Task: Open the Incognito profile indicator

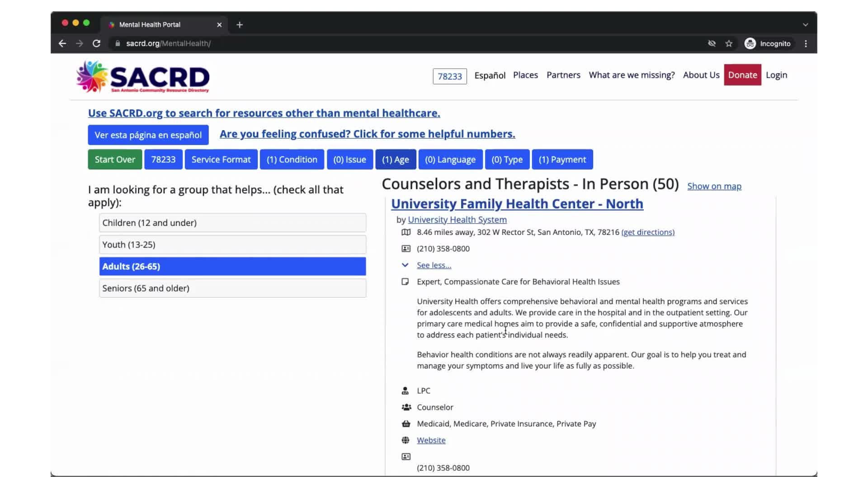Action: tap(768, 43)
